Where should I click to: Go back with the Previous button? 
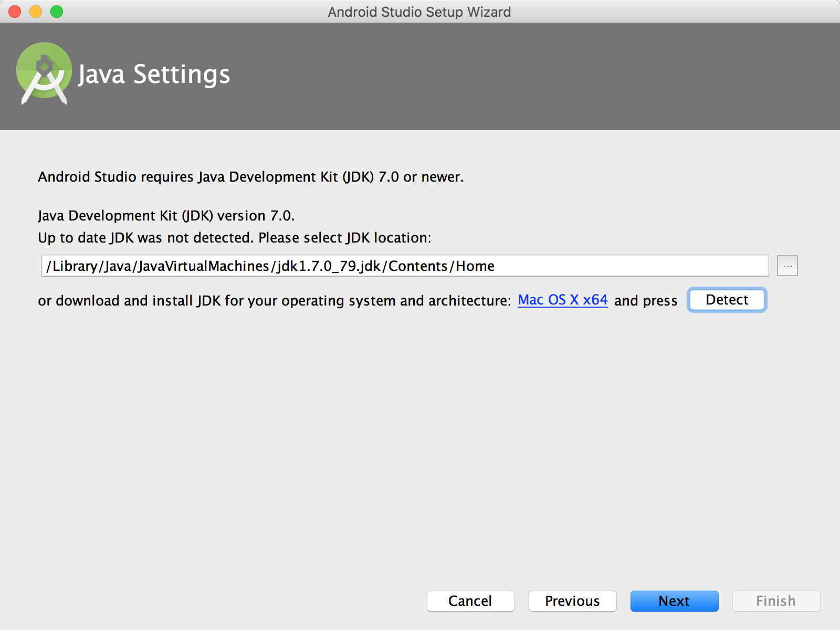point(572,601)
